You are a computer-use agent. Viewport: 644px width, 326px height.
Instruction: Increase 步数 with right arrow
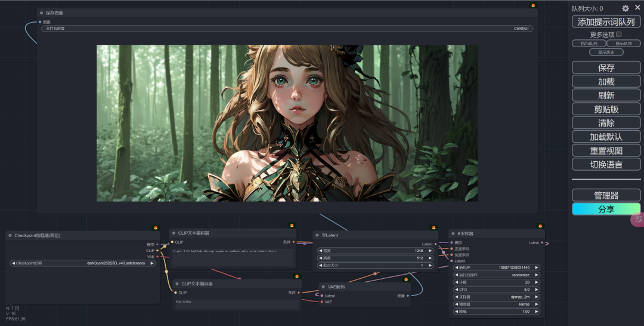537,282
